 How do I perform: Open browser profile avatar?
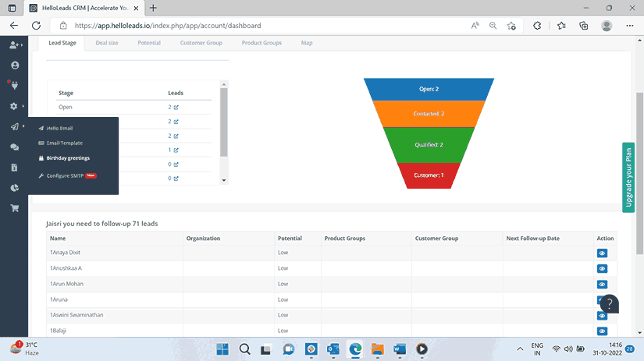point(607,26)
